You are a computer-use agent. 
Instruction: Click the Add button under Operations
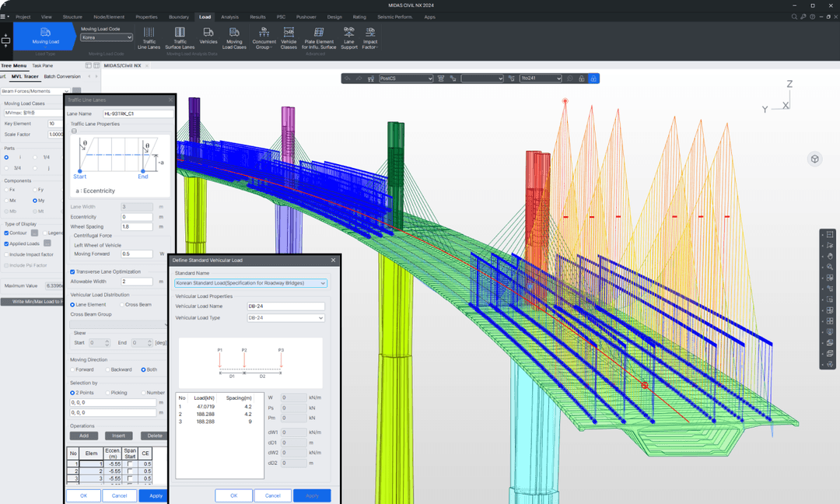(84, 436)
